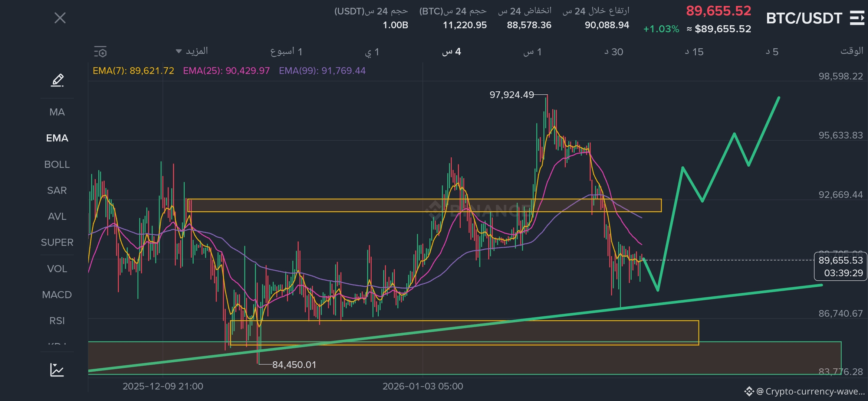Image resolution: width=868 pixels, height=401 pixels.
Task: Open the Crypto-currency-wave author link
Action: coord(811,391)
